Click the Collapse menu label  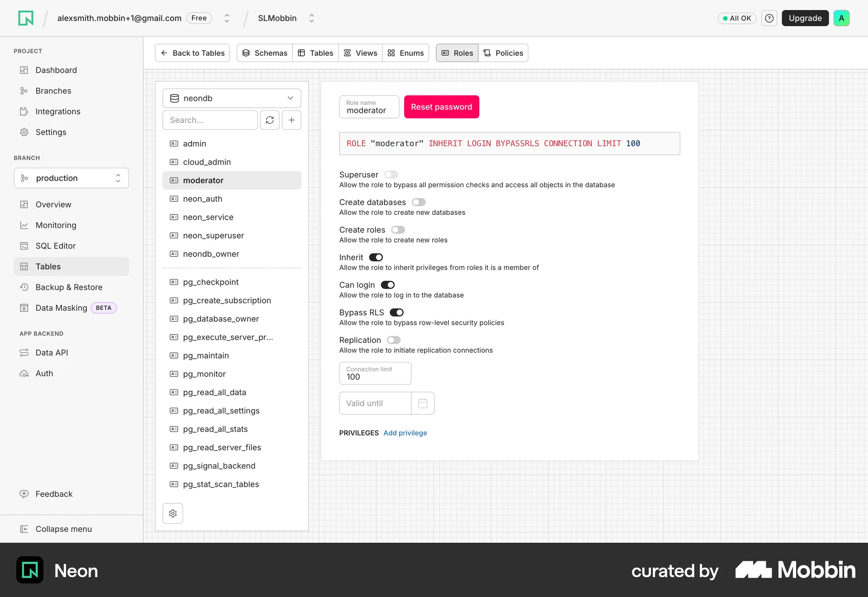point(64,529)
